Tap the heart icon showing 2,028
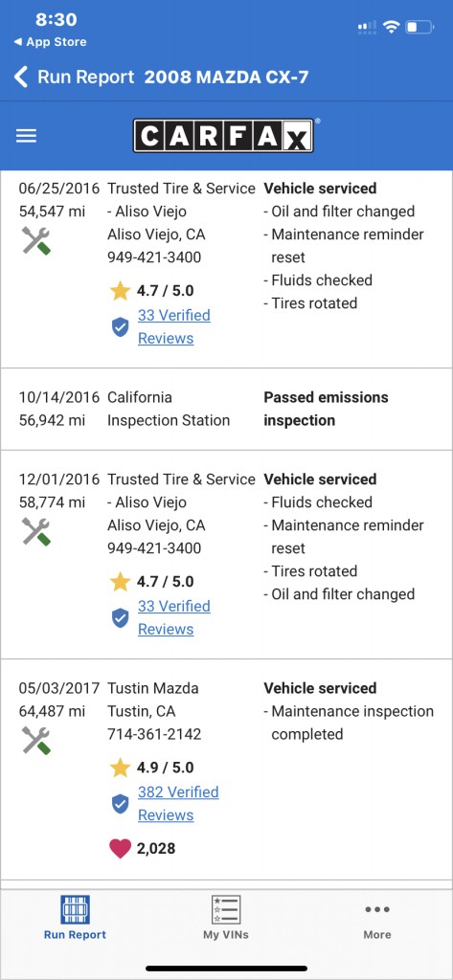Screen dimensions: 453x980 [x=120, y=849]
